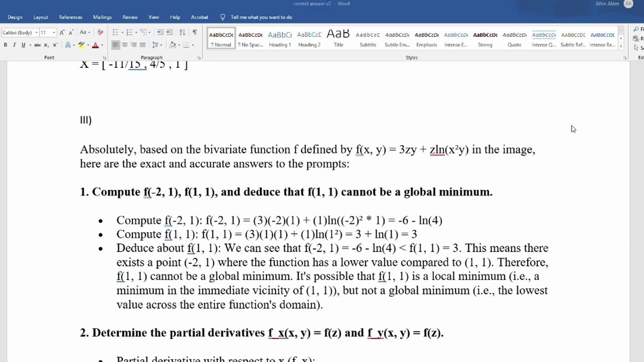Open Paragraph dialog launcher
The height and width of the screenshot is (362, 644).
pyautogui.click(x=199, y=58)
